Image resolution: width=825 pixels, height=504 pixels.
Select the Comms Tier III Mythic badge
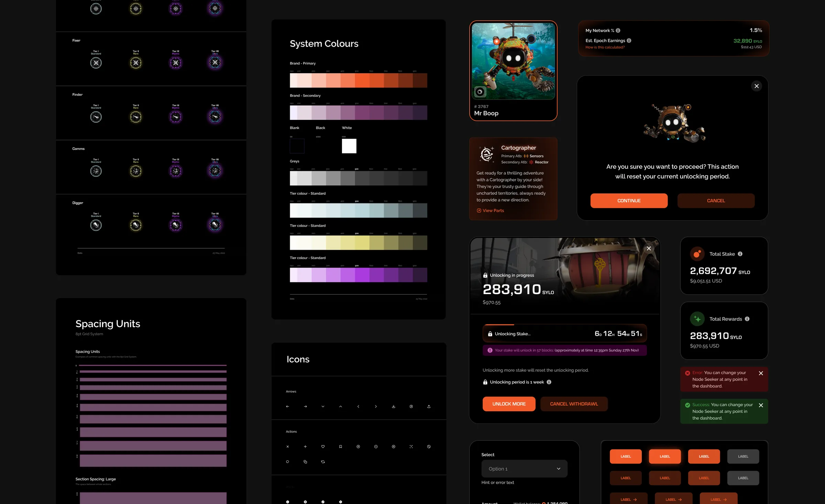point(176,171)
